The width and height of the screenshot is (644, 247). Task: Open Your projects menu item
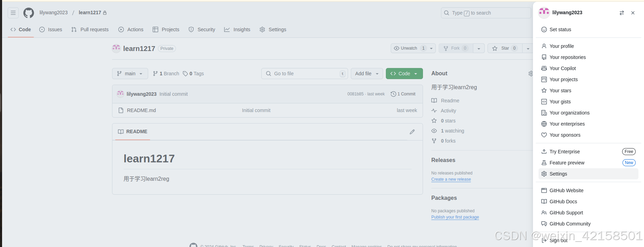588,79
